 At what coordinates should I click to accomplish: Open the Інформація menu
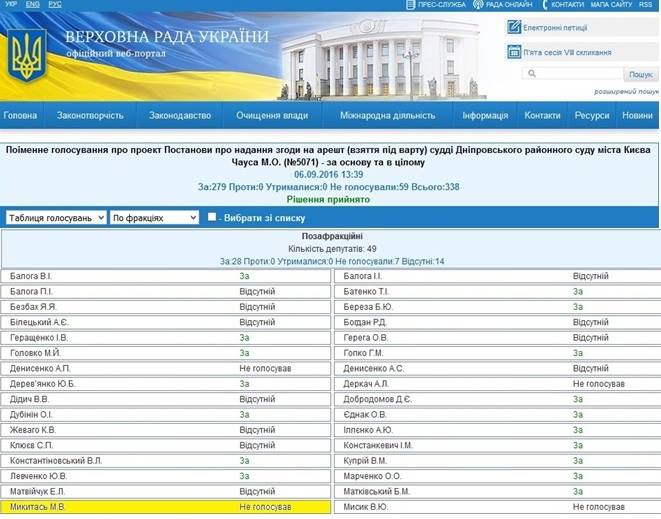[x=485, y=115]
